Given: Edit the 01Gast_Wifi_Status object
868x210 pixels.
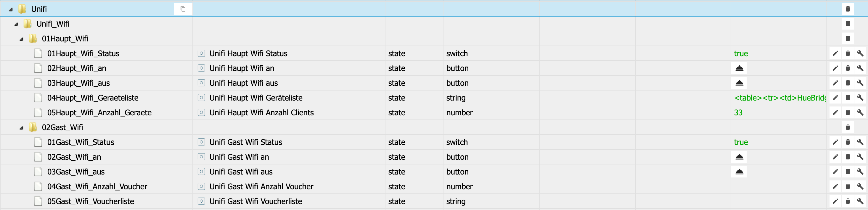Looking at the screenshot, I should point(835,142).
